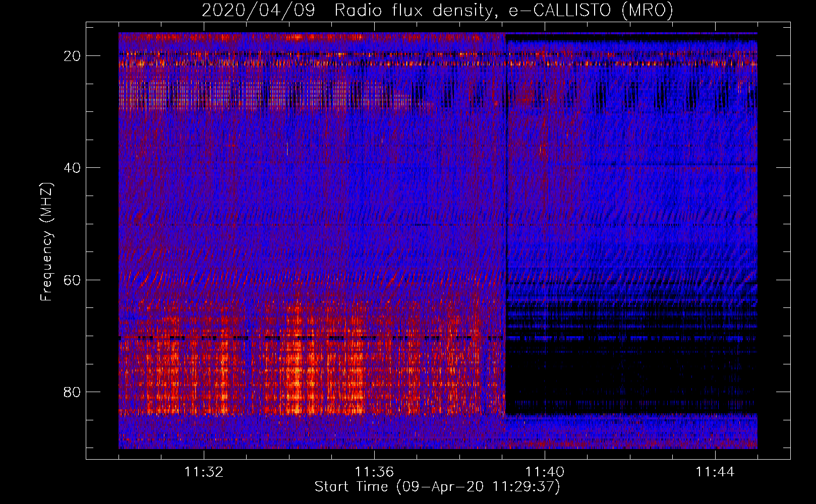The image size is (816, 504).
Task: Click the '80' frequency tick label
Action: pyautogui.click(x=73, y=392)
